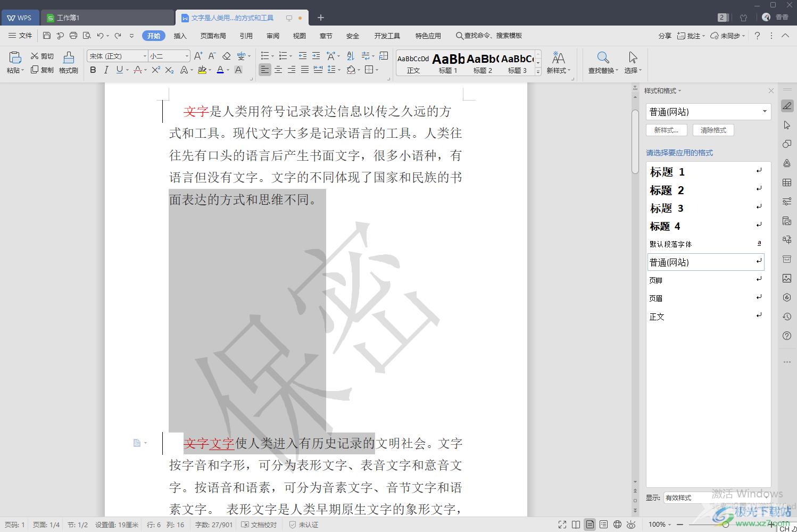Switch to the 视图 ribbon tab
The image size is (797, 532).
(300, 36)
